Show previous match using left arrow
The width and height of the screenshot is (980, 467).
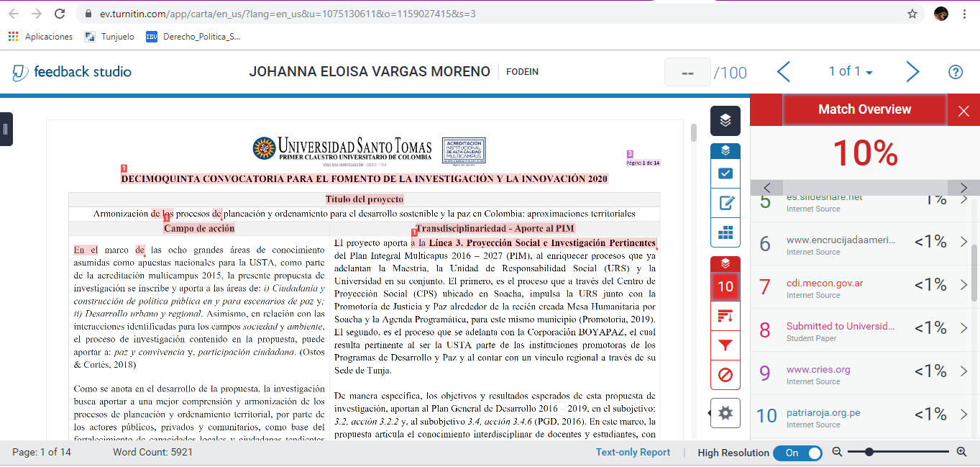pos(766,188)
